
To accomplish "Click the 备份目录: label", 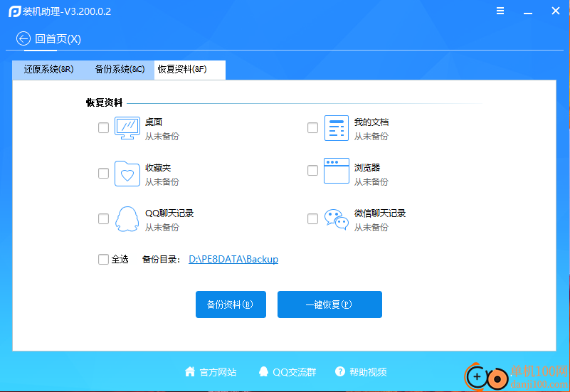I will click(161, 260).
